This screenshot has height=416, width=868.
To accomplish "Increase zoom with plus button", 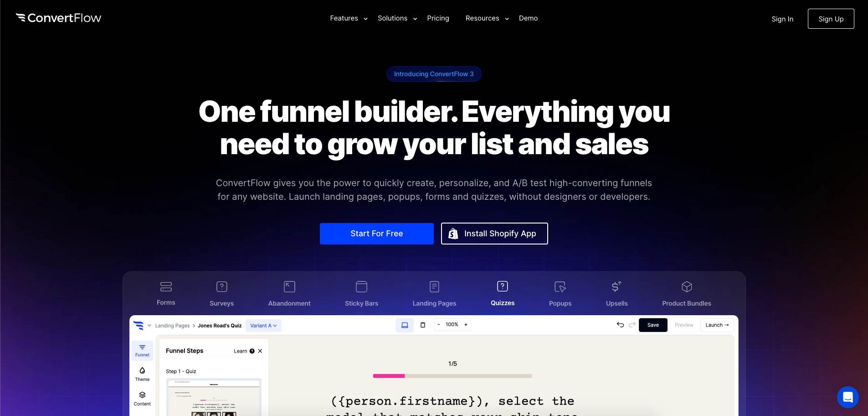I will 466,325.
